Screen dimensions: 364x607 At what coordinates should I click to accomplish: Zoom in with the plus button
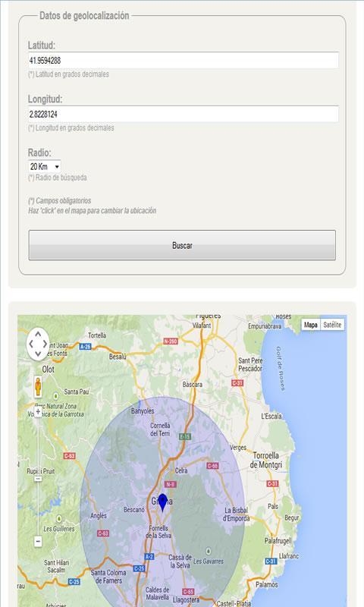[x=38, y=412]
